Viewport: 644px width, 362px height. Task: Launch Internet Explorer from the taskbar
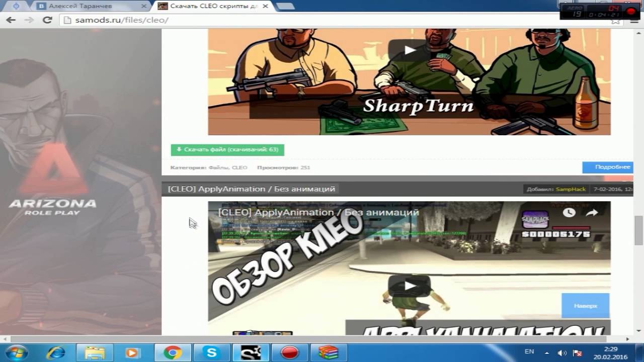pos(55,352)
